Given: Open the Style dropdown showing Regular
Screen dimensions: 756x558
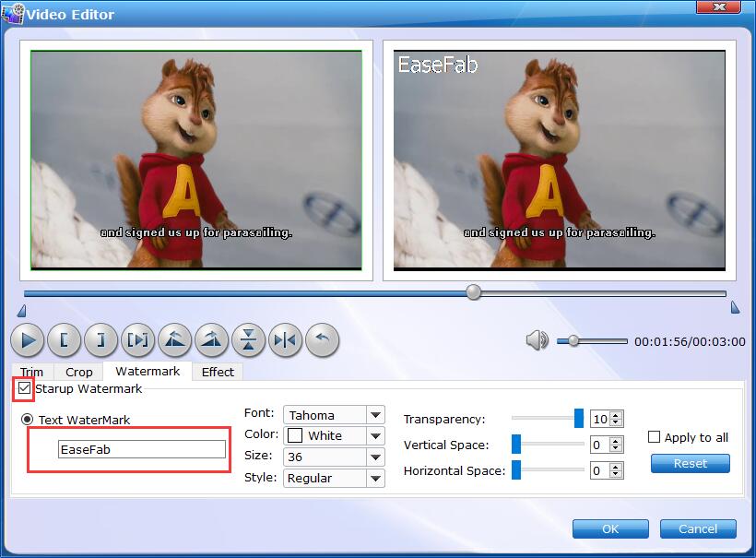Looking at the screenshot, I should (x=334, y=478).
